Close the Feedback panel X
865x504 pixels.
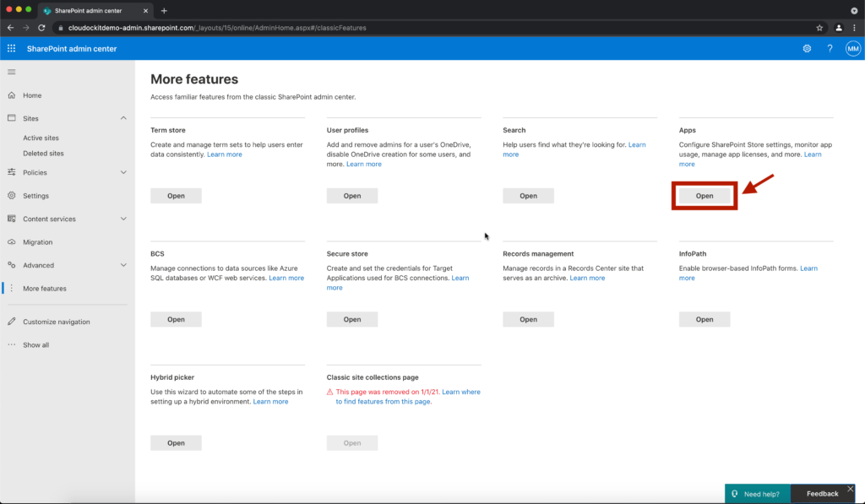[x=850, y=489]
